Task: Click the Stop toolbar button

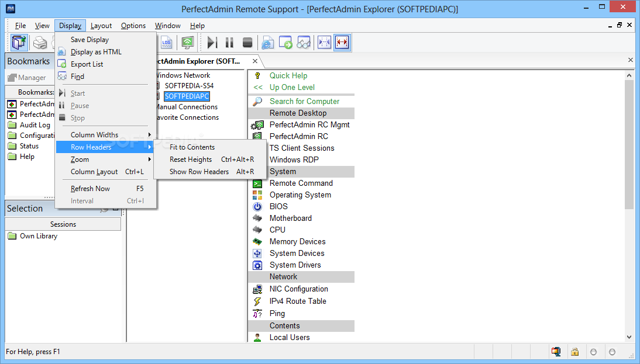Action: coord(247,43)
